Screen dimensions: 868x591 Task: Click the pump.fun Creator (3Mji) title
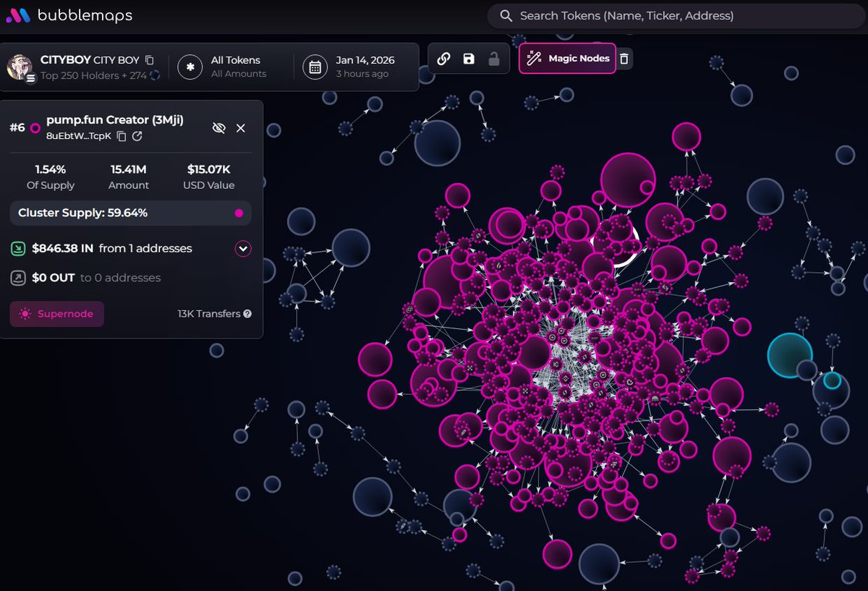(115, 120)
